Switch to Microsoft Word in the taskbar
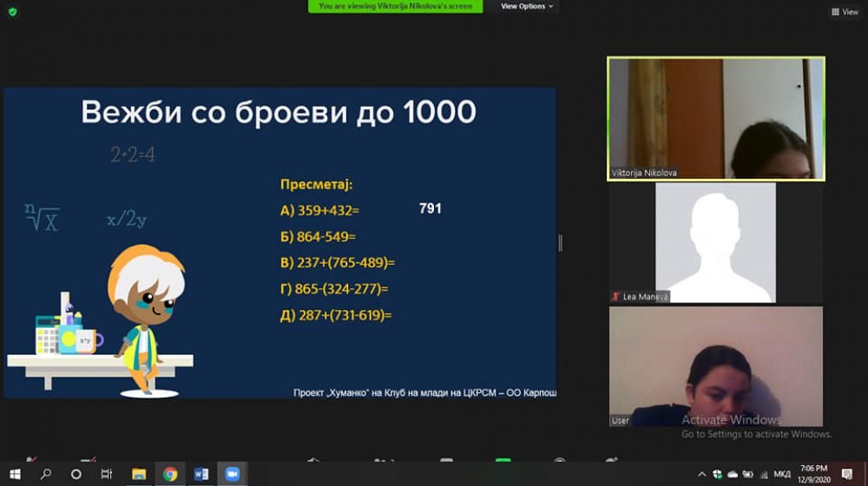The image size is (868, 486). pos(201,474)
